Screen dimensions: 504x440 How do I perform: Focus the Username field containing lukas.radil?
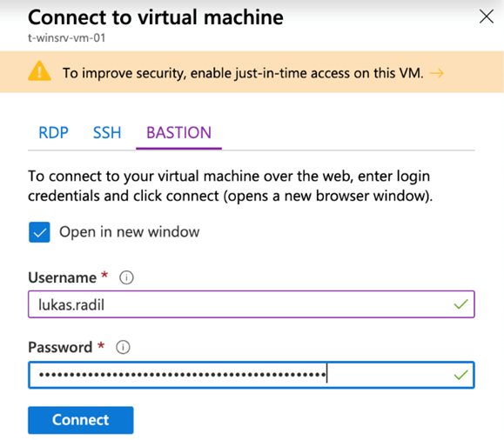[x=252, y=304]
